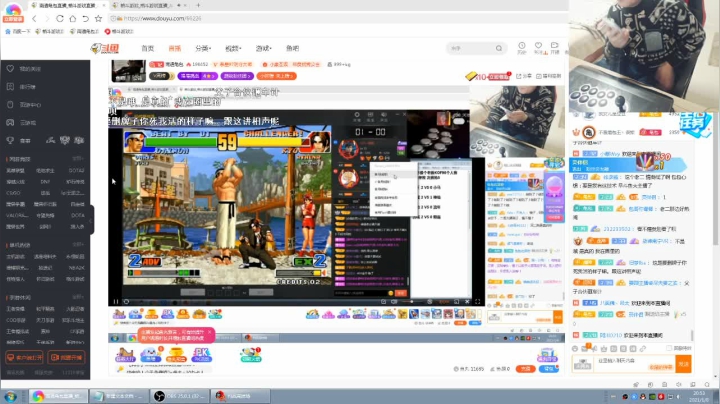Open the mouse-shaped icon in the sidebar
This screenshot has width=720, height=404.
[x=10, y=105]
